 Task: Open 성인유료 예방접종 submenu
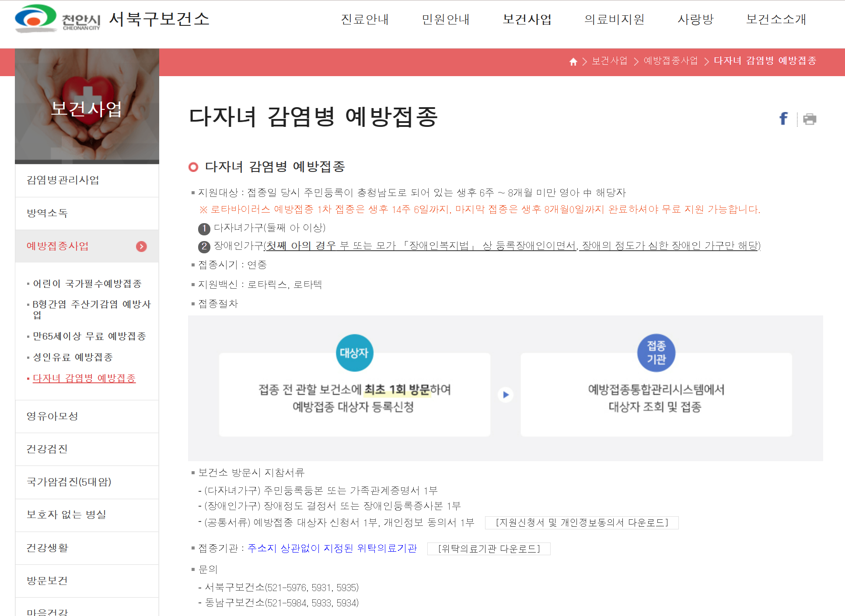click(73, 357)
